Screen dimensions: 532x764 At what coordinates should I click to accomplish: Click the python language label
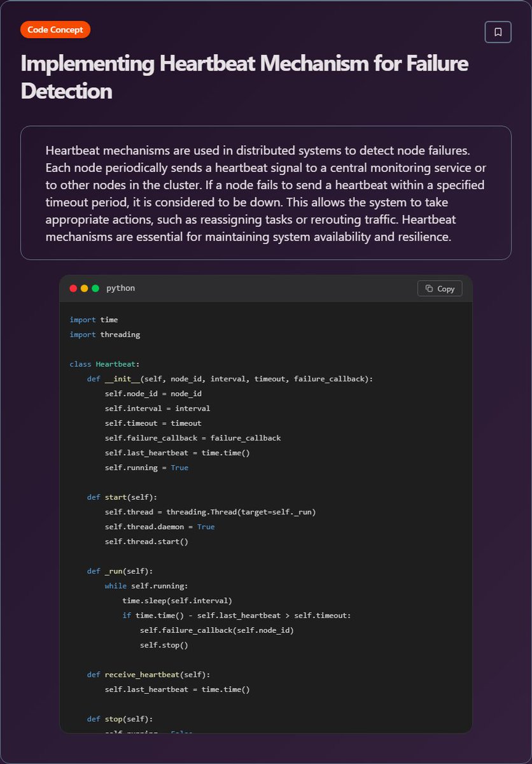(121, 288)
